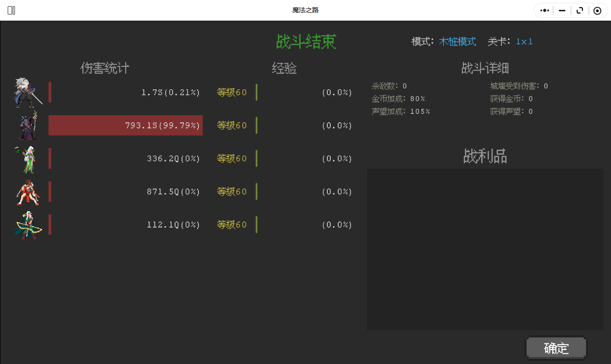Click the circular record target icon

coord(597,10)
